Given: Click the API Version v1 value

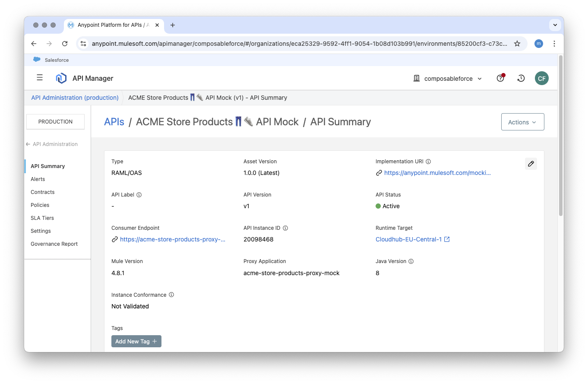Looking at the screenshot, I should tap(247, 206).
